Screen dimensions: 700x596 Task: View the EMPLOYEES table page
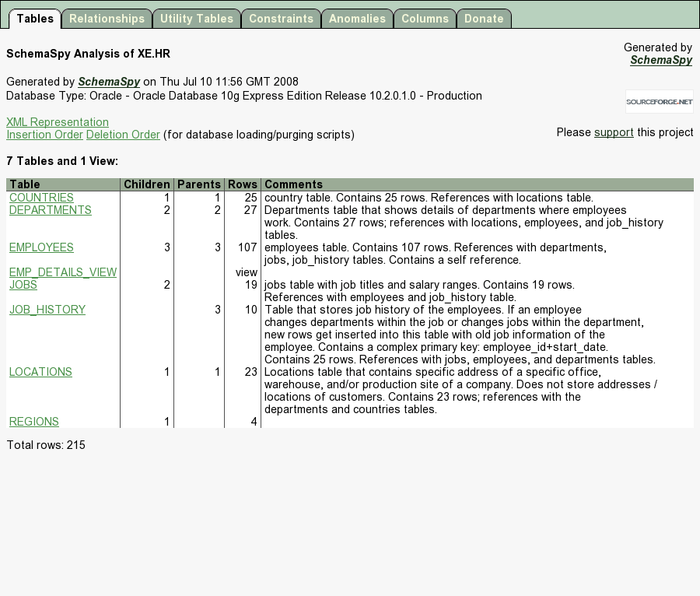(x=41, y=247)
